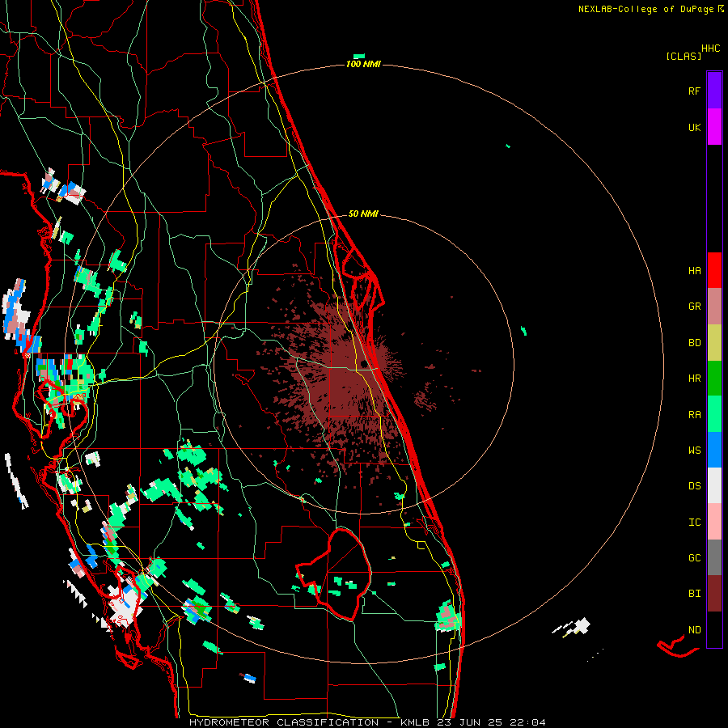Screen dimensions: 728x728
Task: Click the 'DS' legend label
Action: point(694,486)
